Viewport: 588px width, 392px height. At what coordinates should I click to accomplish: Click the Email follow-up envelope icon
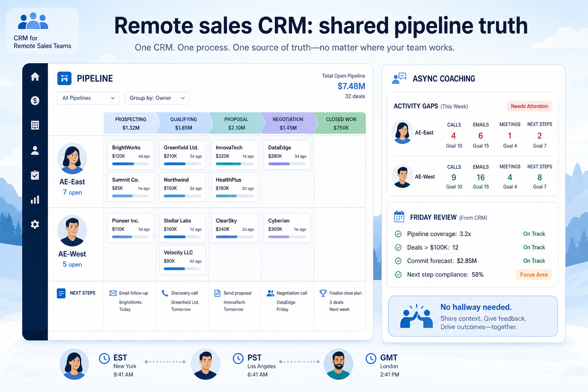(113, 293)
